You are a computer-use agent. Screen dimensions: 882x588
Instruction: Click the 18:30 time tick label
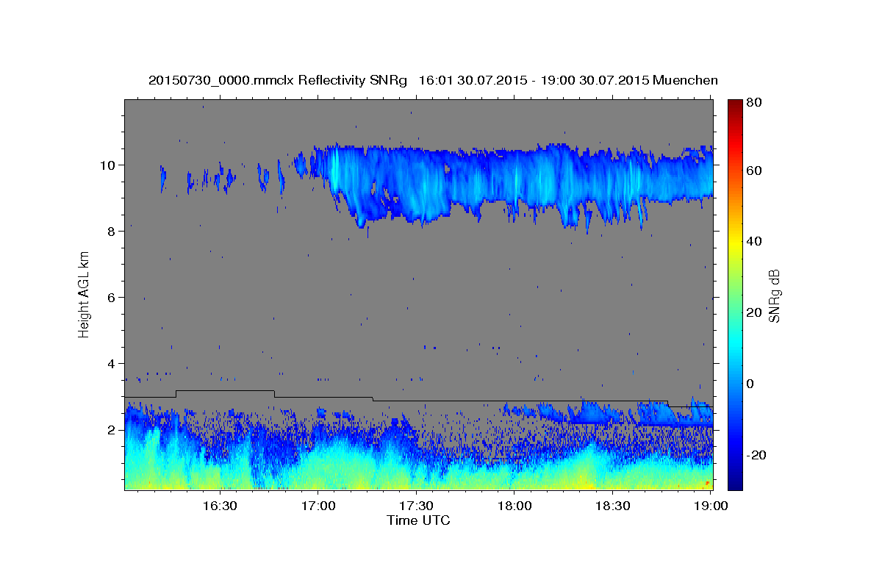(613, 506)
